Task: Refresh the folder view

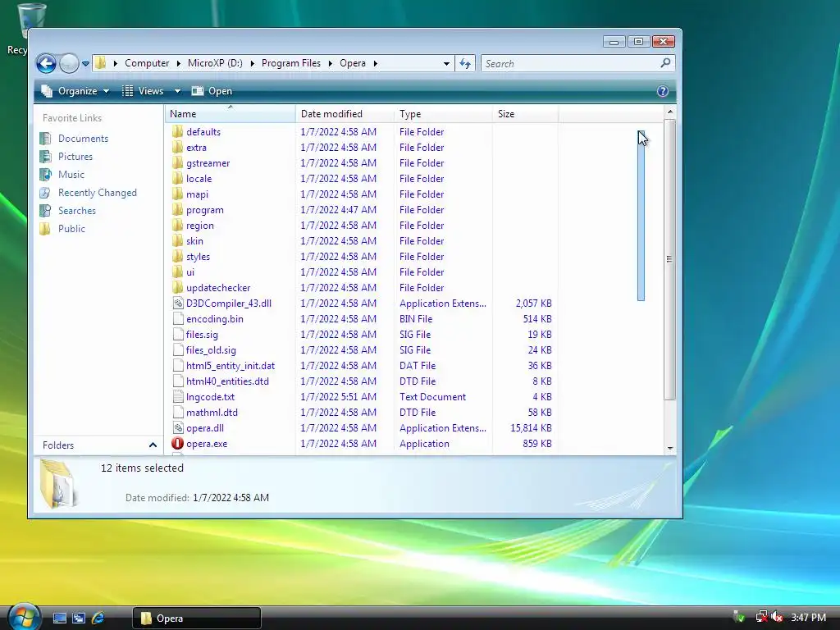Action: [x=465, y=63]
